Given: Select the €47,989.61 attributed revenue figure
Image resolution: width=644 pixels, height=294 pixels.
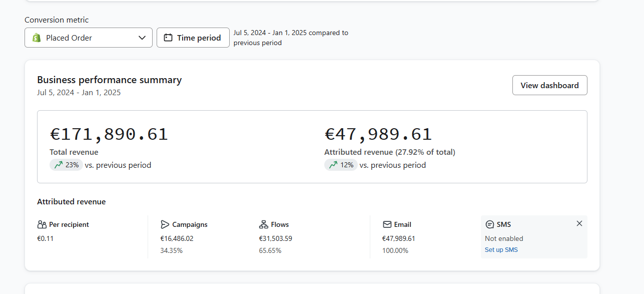Looking at the screenshot, I should coord(378,134).
